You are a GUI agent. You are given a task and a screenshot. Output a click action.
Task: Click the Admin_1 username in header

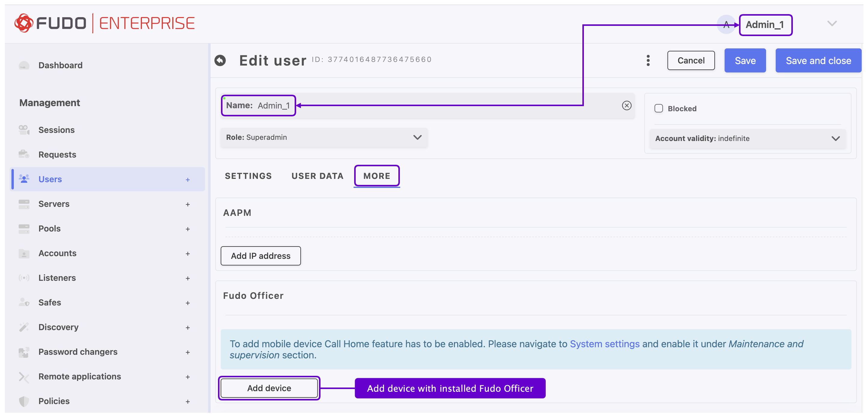pyautogui.click(x=765, y=24)
